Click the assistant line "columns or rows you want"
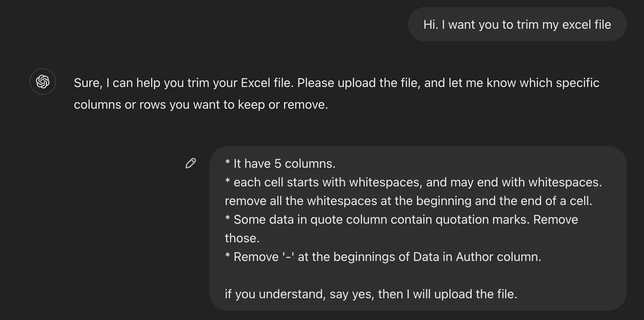 click(x=201, y=104)
